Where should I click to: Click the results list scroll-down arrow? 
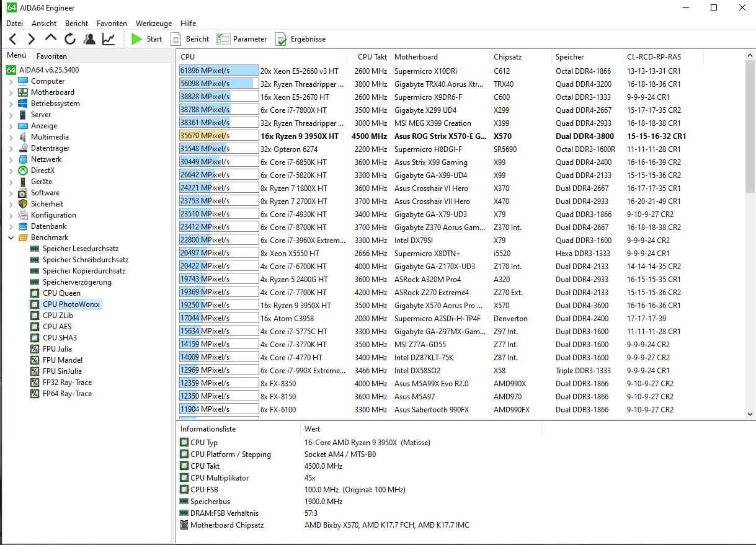(750, 414)
